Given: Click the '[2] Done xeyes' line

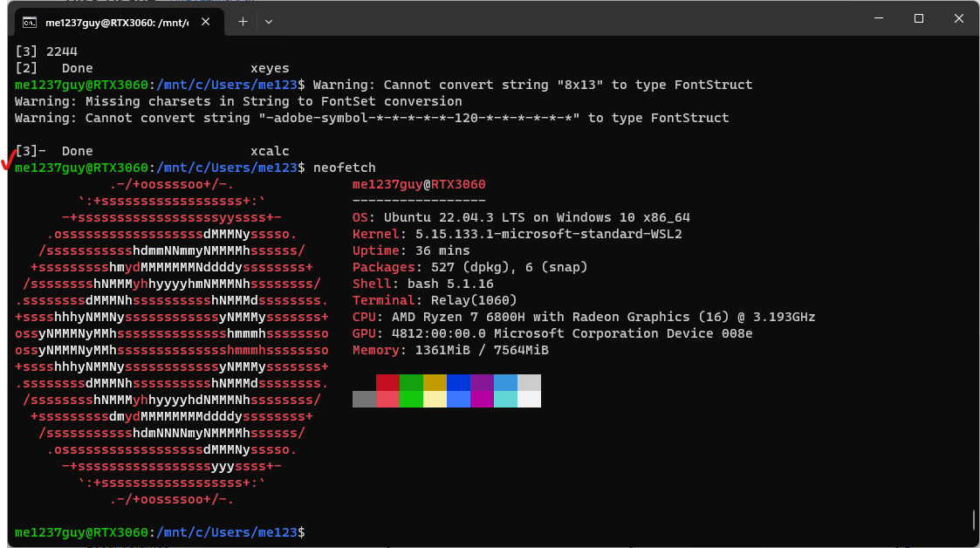Looking at the screenshot, I should (153, 68).
